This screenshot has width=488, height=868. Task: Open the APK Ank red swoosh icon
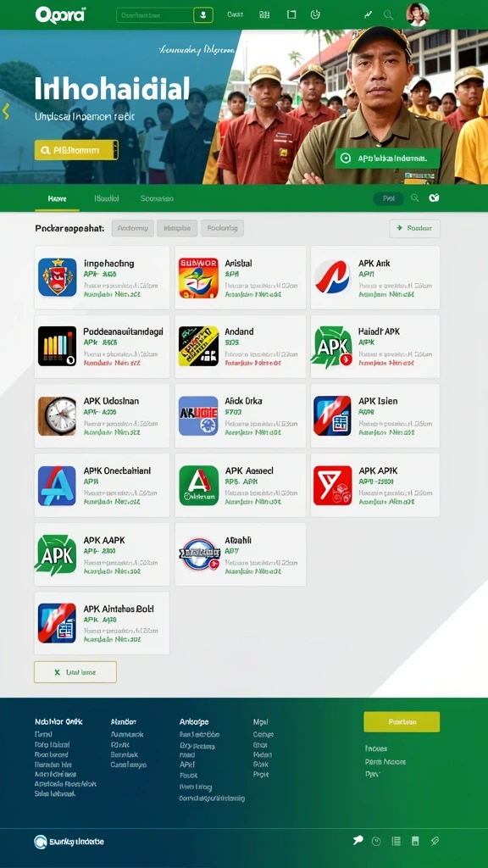pos(332,277)
